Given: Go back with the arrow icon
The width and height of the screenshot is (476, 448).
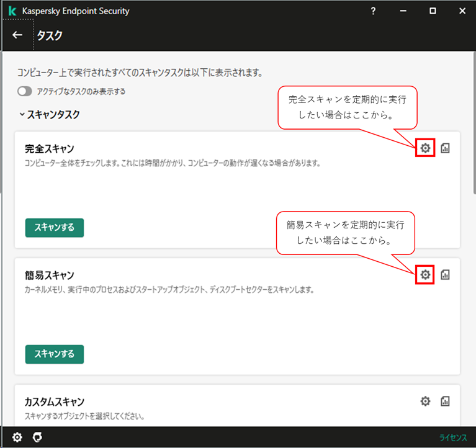Looking at the screenshot, I should 17,35.
